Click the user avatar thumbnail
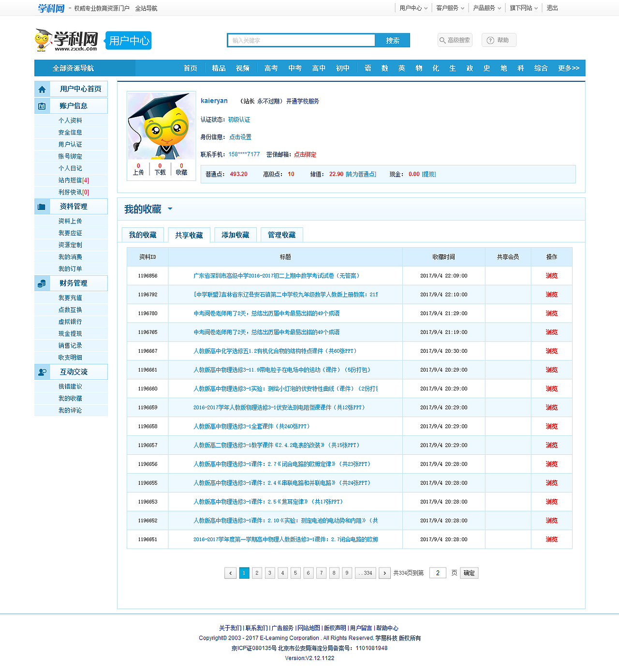 click(x=161, y=126)
